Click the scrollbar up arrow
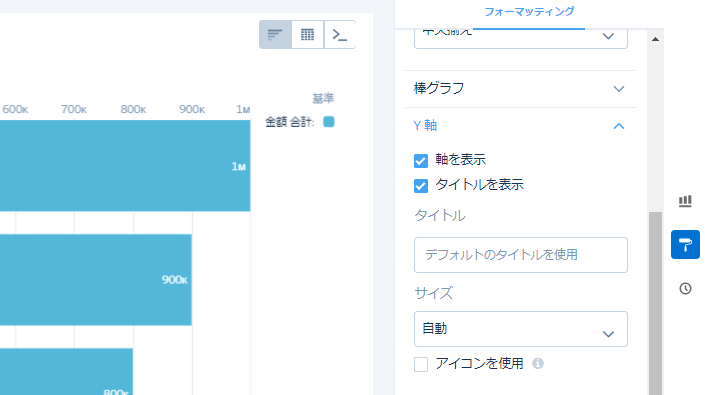This screenshot has height=395, width=705. tap(656, 40)
